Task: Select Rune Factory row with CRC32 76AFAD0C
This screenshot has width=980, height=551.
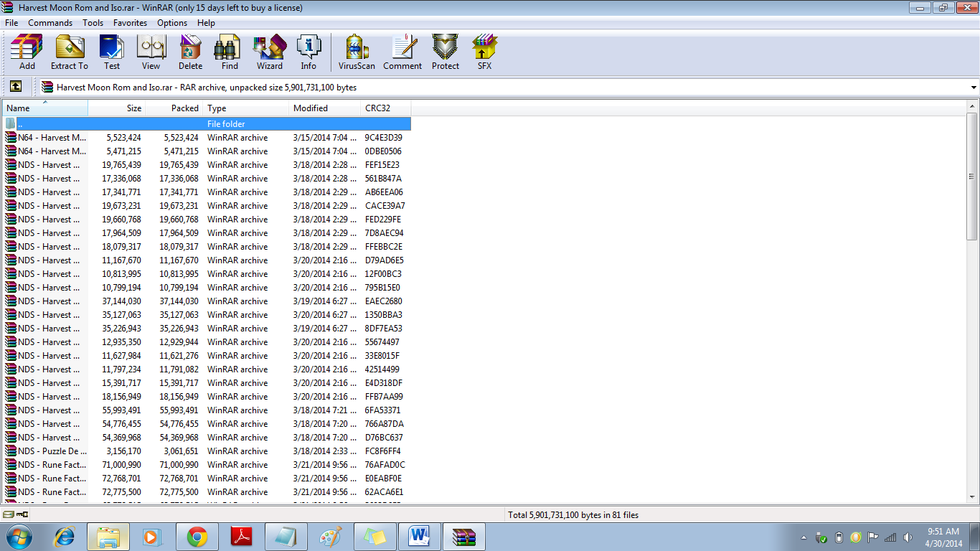Action: pyautogui.click(x=207, y=465)
